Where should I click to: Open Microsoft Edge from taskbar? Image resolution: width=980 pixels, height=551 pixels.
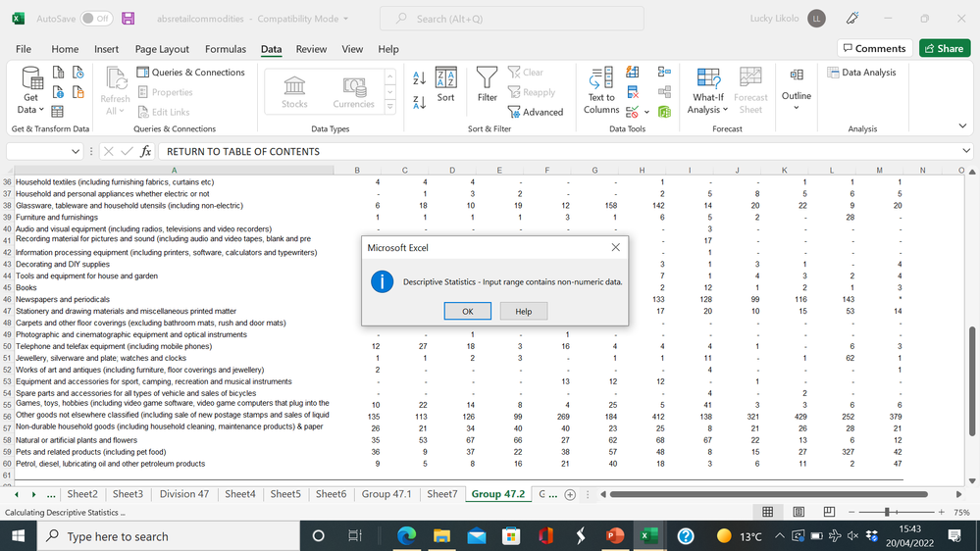pyautogui.click(x=407, y=536)
